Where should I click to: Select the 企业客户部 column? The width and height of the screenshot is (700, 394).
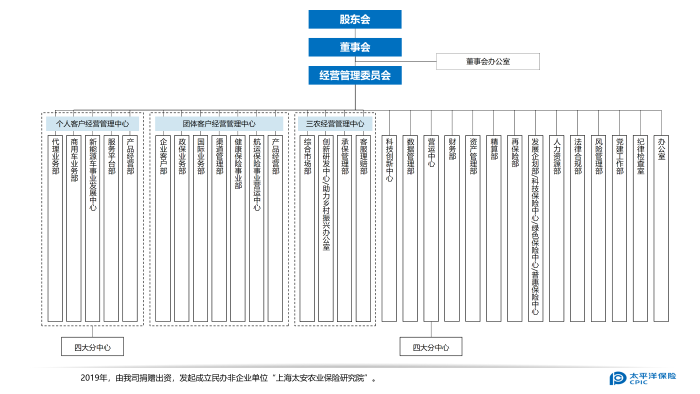pyautogui.click(x=163, y=228)
